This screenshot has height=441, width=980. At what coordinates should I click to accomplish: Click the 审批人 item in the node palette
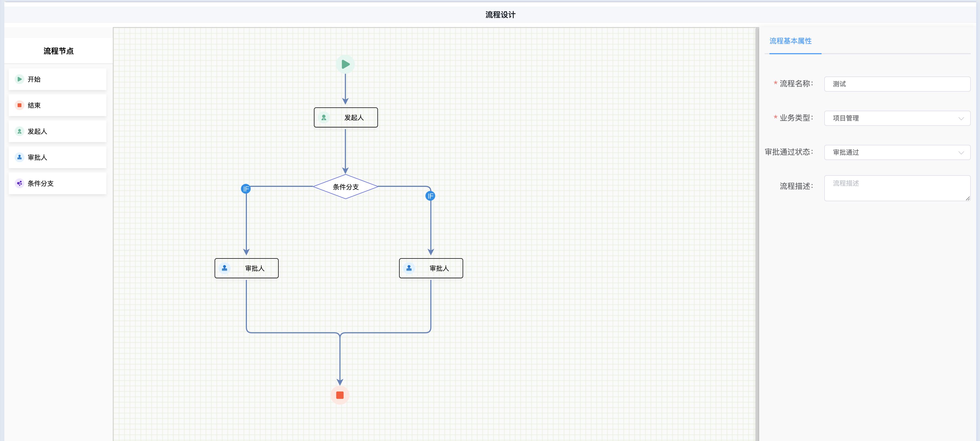(x=58, y=157)
